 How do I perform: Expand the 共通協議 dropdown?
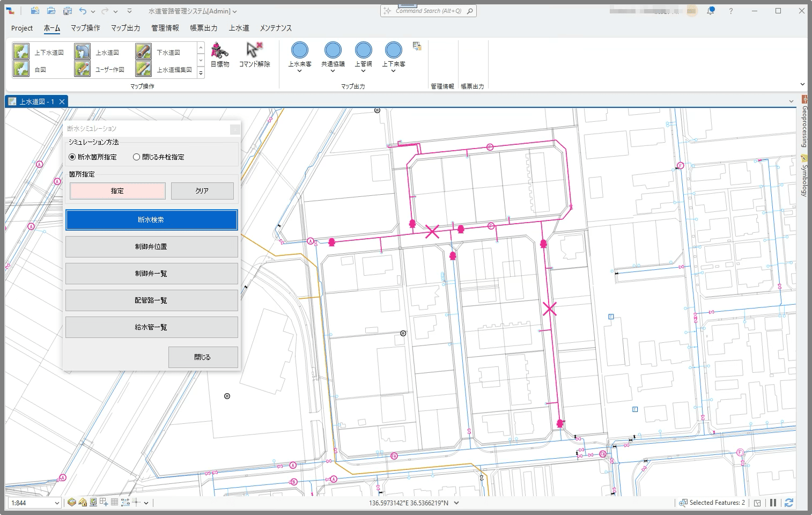[333, 71]
